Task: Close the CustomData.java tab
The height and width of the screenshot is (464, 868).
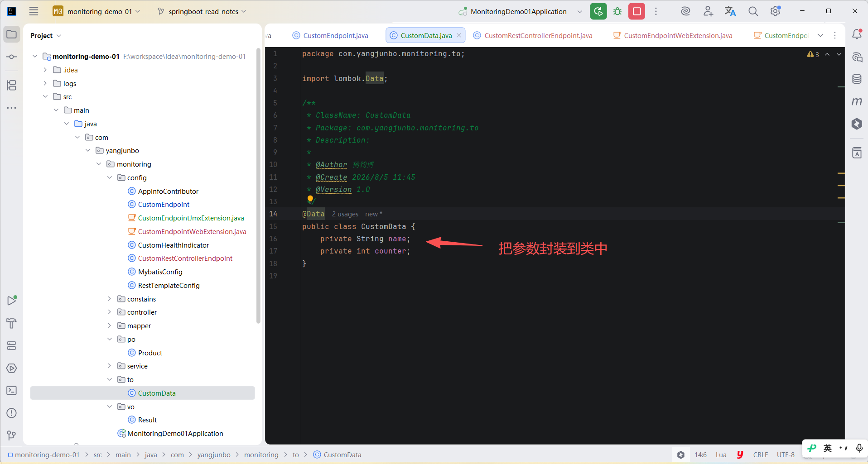Action: pos(459,35)
